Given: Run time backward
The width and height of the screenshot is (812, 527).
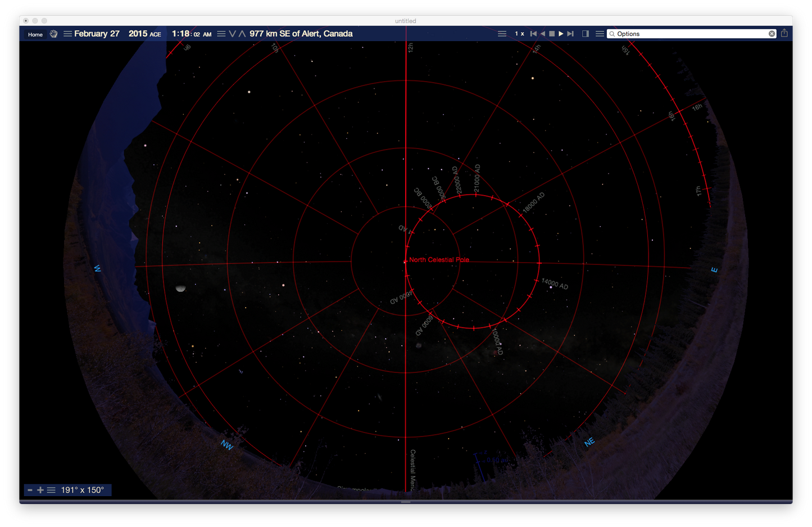Looking at the screenshot, I should coord(542,34).
